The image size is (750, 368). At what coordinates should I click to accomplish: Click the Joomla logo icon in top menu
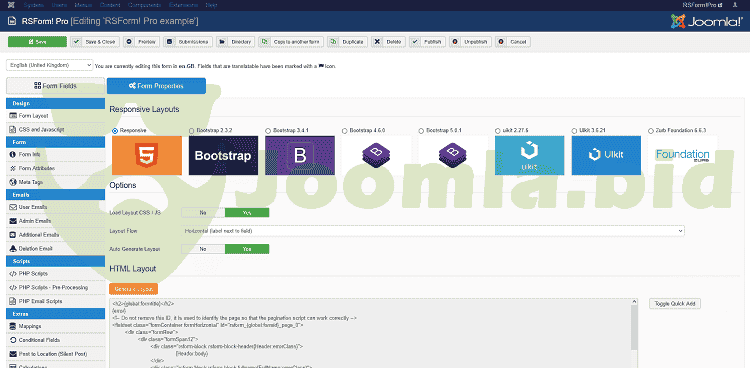point(11,5)
